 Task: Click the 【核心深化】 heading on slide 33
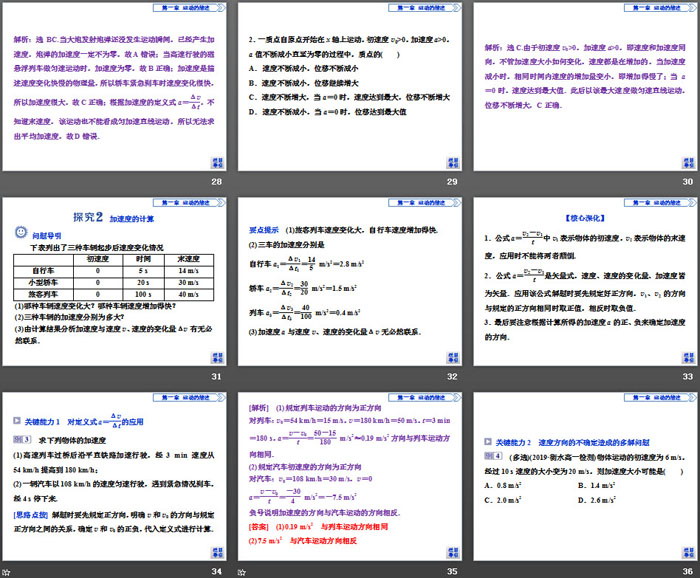pyautogui.click(x=585, y=218)
